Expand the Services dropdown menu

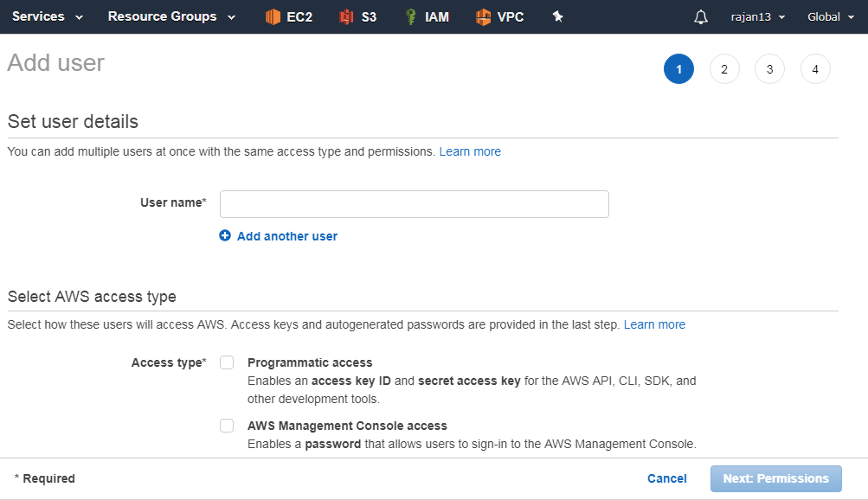point(48,16)
